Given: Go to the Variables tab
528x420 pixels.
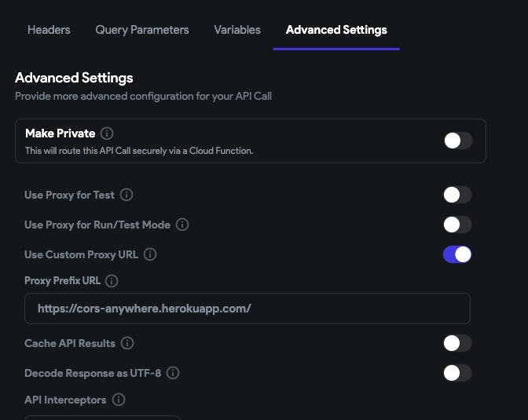Looking at the screenshot, I should [x=237, y=30].
